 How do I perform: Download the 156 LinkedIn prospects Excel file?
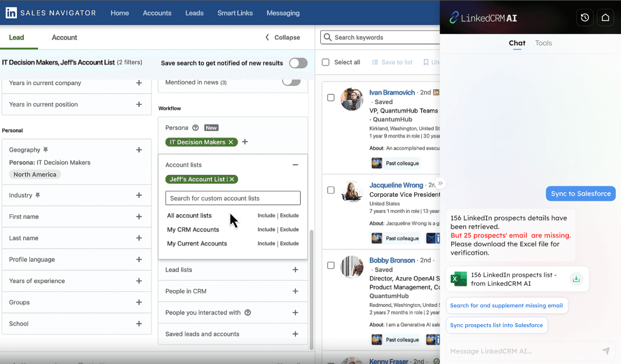pyautogui.click(x=576, y=279)
